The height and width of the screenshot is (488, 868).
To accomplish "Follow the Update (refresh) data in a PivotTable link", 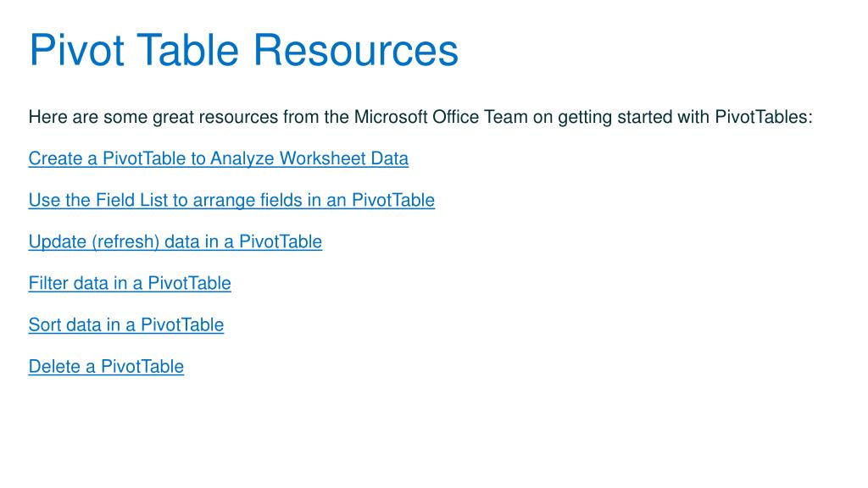I will [175, 241].
